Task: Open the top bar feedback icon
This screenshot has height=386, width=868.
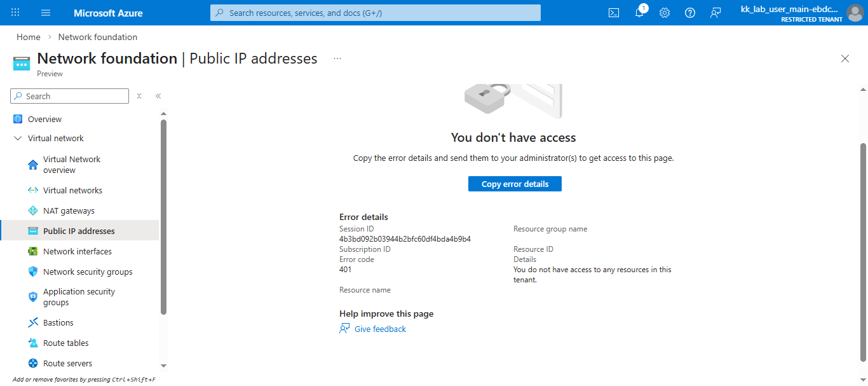Action: click(715, 13)
